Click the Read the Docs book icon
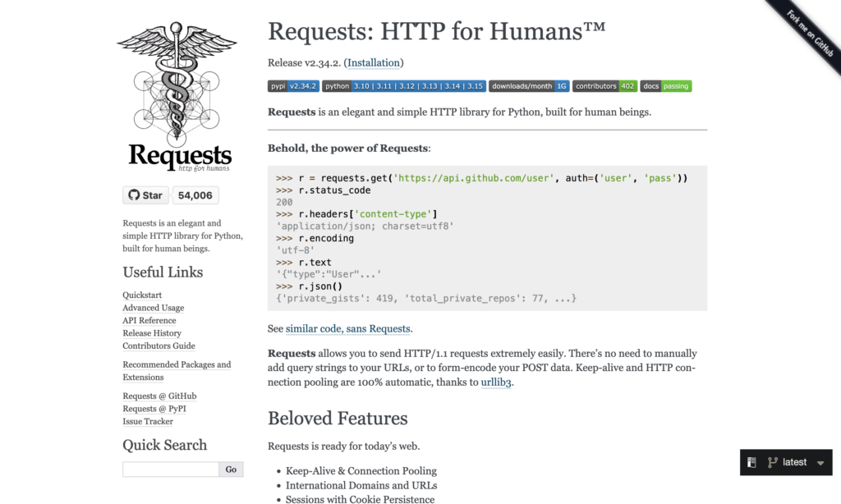 752,462
